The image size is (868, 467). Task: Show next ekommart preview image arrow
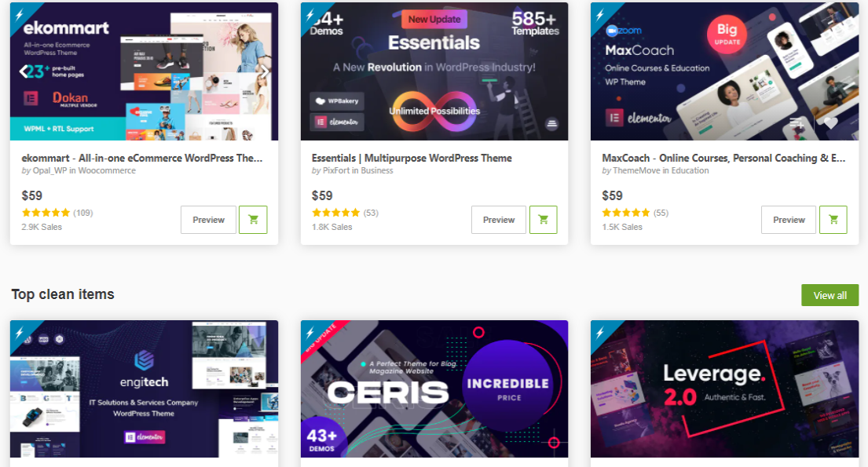point(266,71)
